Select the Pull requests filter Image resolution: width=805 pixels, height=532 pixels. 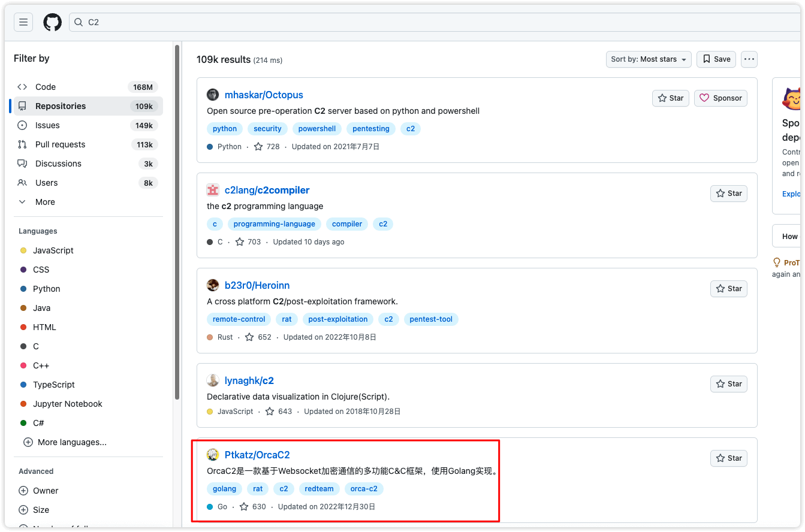(60, 144)
